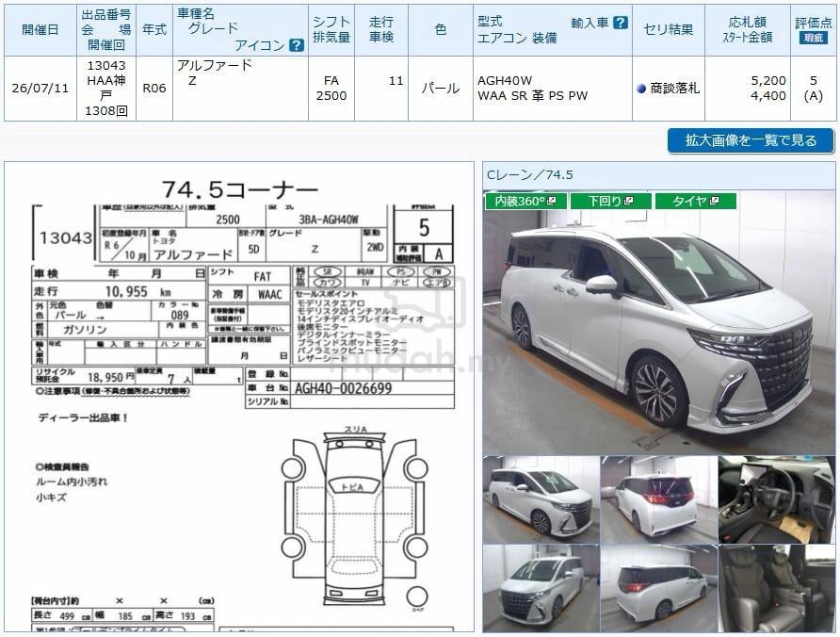The image size is (840, 637).
Task: Select the leather seat interior thumbnail
Action: pyautogui.click(x=776, y=588)
